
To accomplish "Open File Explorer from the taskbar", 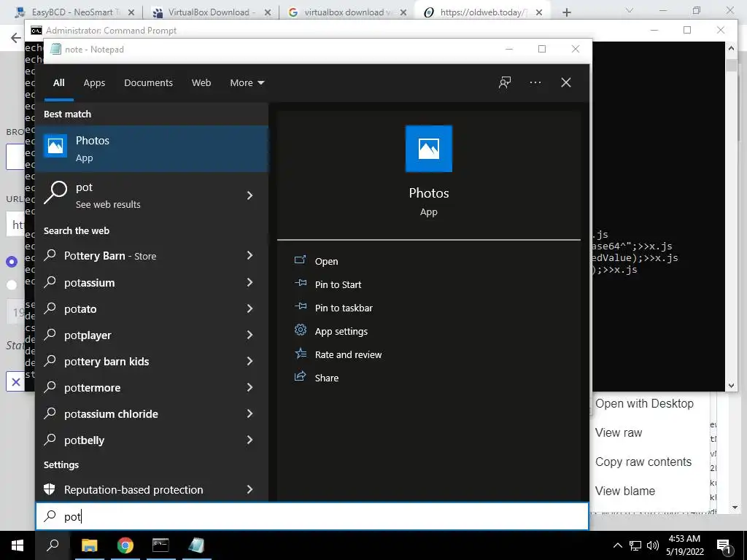I will (89, 545).
